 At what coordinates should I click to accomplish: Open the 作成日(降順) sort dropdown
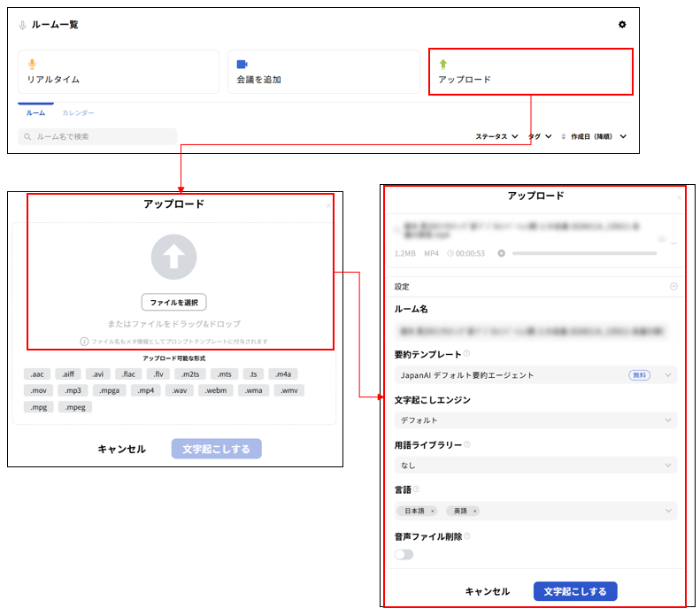(x=598, y=136)
